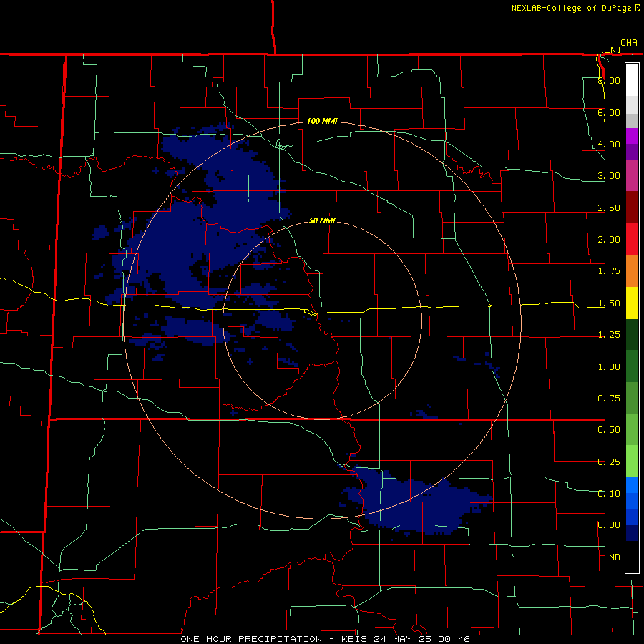Viewport: 644px width, 644px height.
Task: Click the 0.75 legend value
Action: click(x=609, y=399)
